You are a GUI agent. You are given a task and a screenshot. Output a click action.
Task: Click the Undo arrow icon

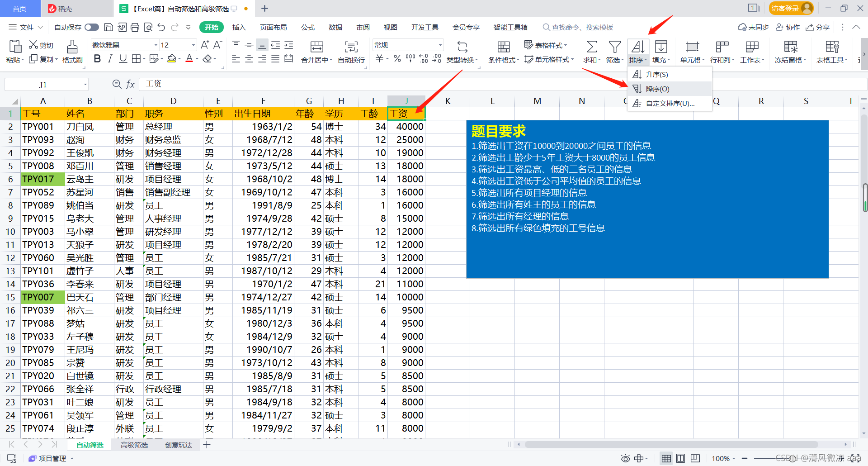point(161,28)
